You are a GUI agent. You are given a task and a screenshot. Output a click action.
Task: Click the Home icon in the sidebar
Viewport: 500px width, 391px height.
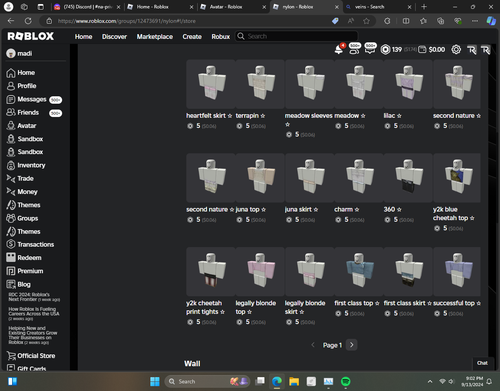pos(11,73)
